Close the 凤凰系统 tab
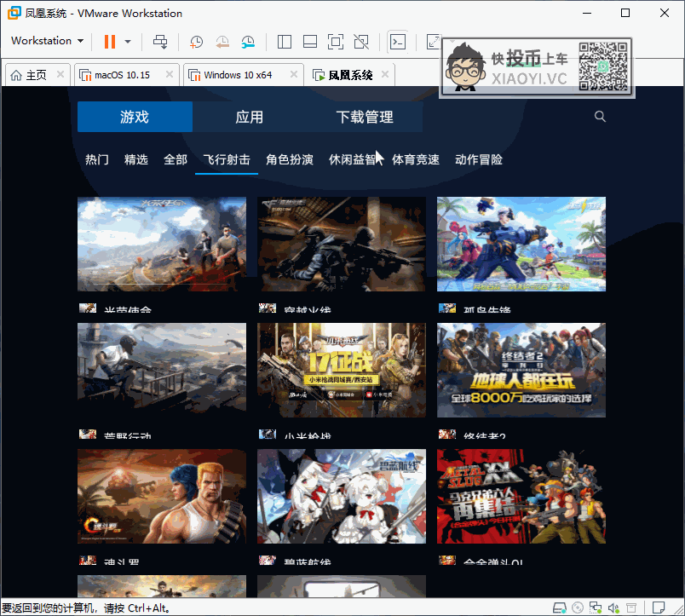The image size is (685, 616). [x=385, y=74]
